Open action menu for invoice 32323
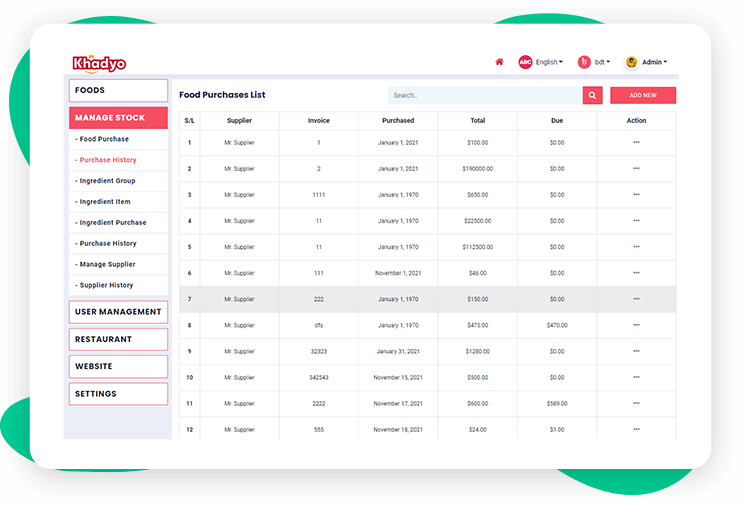 coord(636,351)
